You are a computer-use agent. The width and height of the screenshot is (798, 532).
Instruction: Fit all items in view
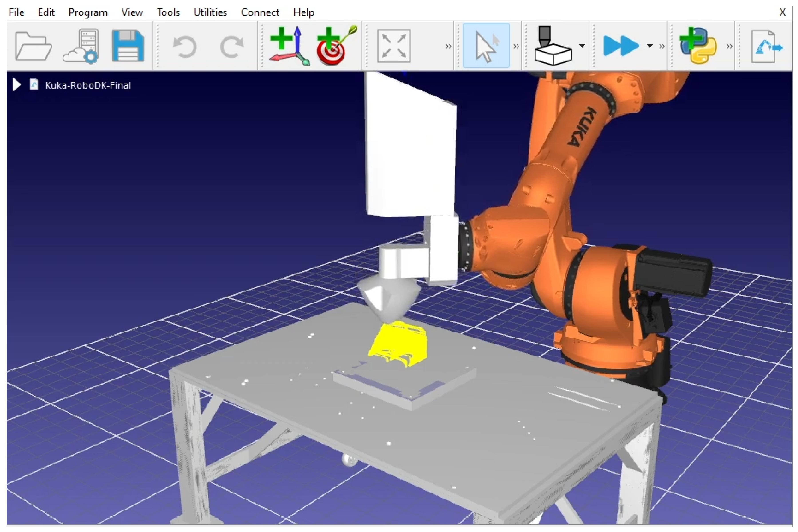point(394,46)
